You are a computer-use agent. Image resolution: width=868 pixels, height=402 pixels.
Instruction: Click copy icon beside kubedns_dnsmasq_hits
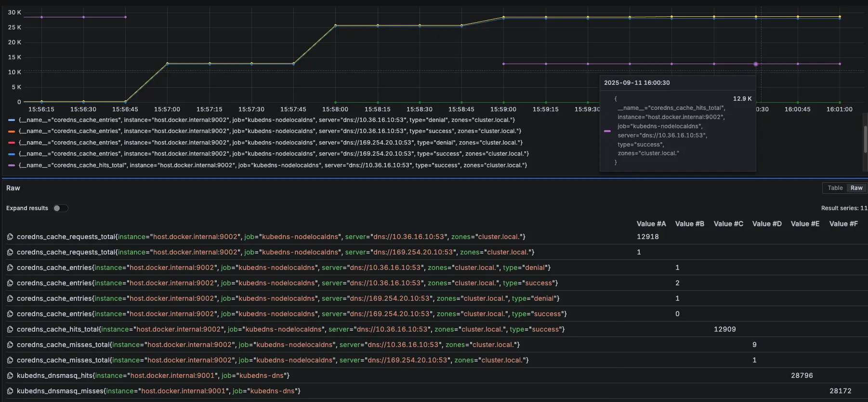[x=10, y=375]
